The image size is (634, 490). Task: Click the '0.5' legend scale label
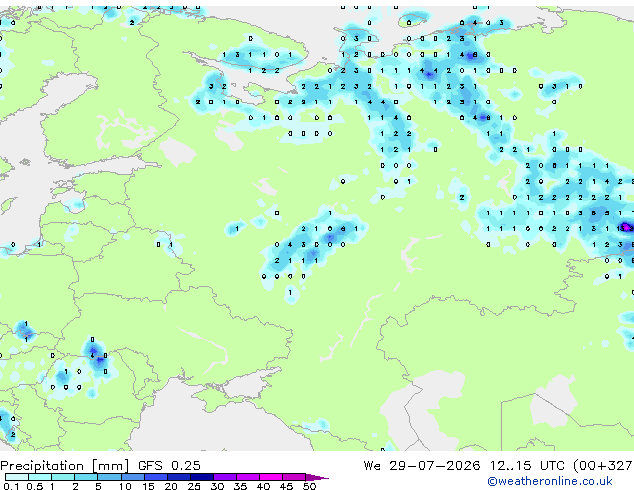[35, 486]
